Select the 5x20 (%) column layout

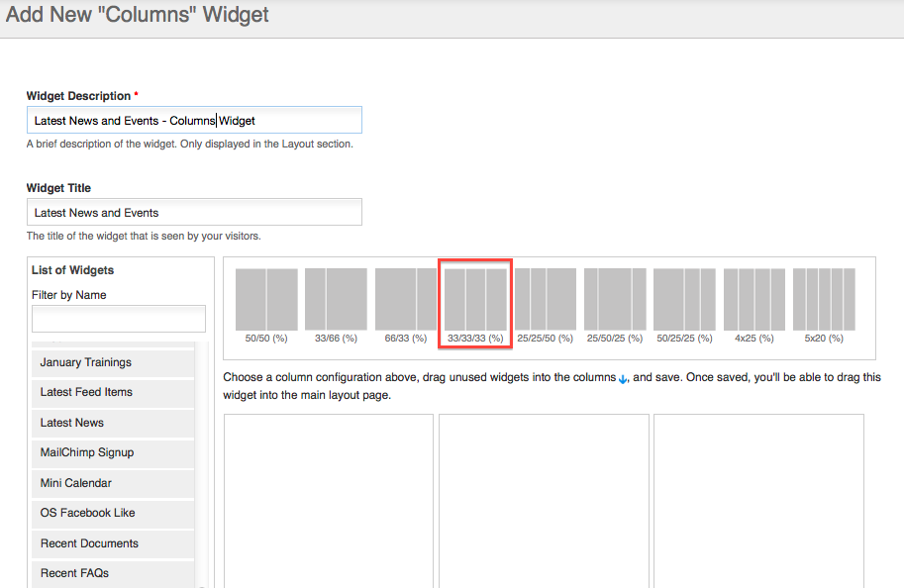(x=824, y=300)
